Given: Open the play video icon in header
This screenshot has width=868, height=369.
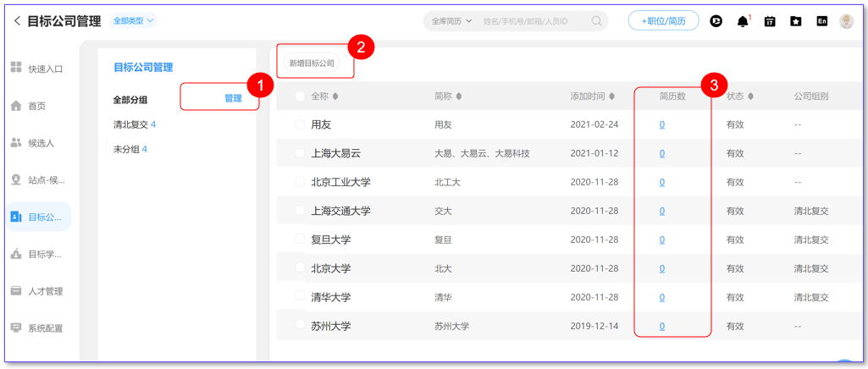Looking at the screenshot, I should coord(716,21).
